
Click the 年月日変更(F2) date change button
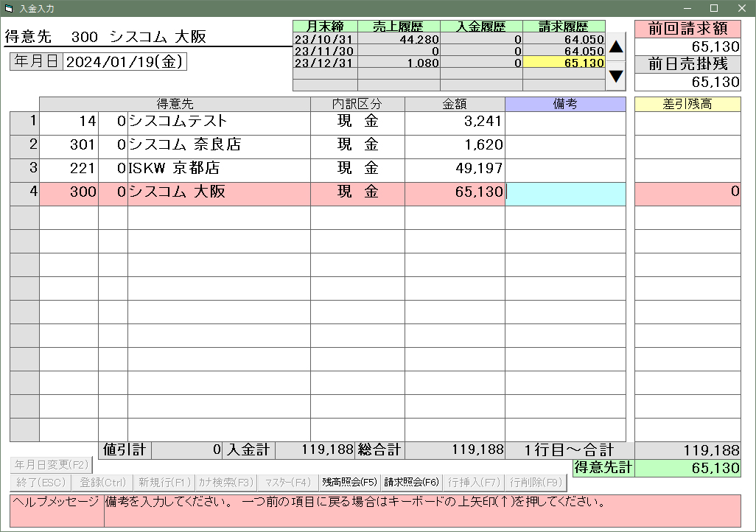click(x=52, y=465)
